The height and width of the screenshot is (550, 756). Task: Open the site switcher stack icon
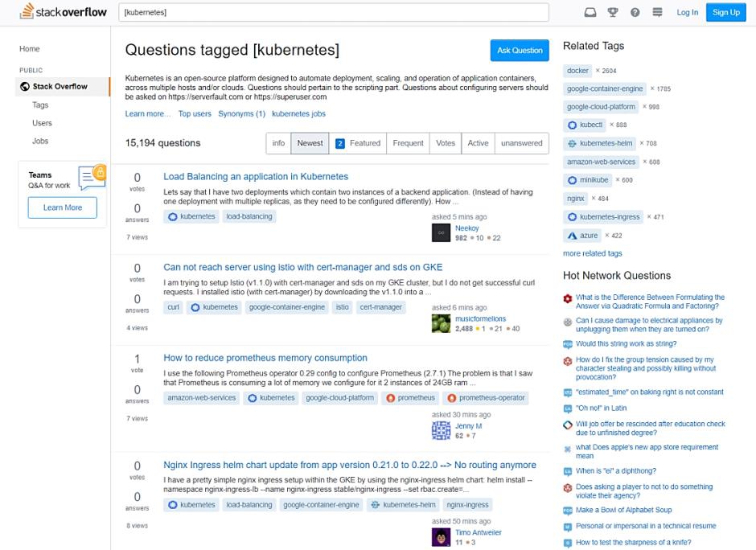657,12
